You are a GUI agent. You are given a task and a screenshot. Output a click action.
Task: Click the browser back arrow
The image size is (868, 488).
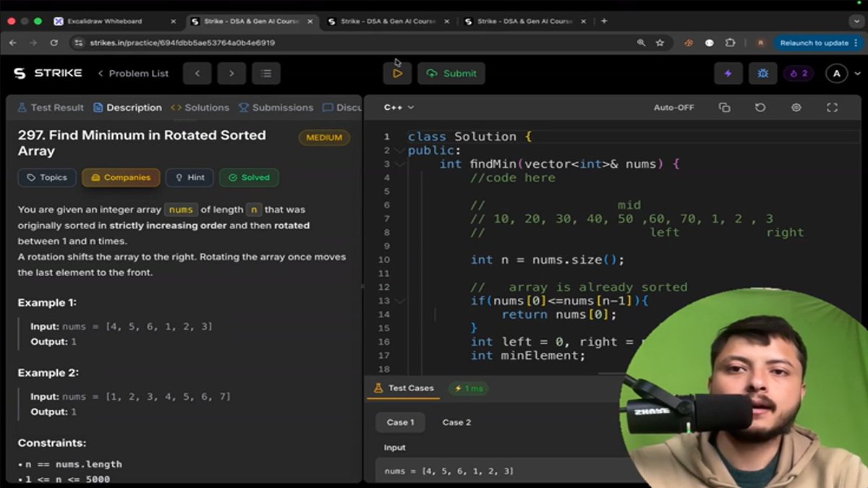point(12,43)
